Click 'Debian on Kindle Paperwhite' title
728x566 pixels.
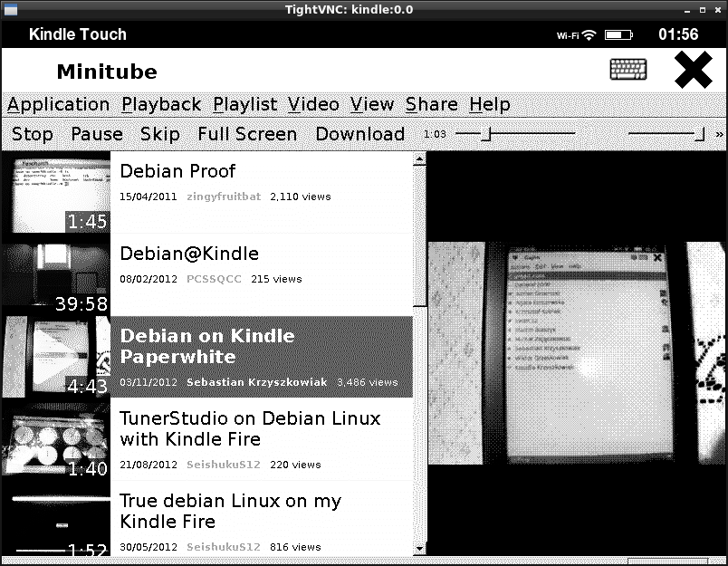pos(207,346)
